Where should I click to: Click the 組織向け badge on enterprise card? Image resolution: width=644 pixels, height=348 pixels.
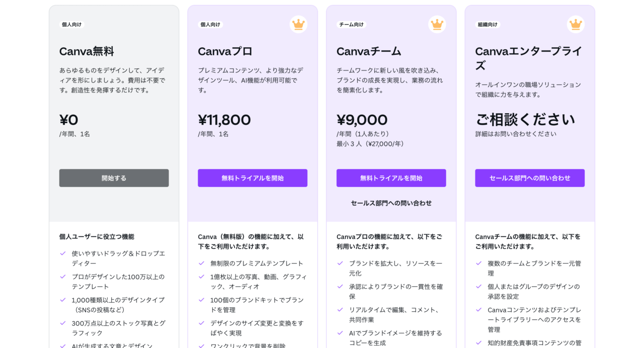tap(488, 24)
